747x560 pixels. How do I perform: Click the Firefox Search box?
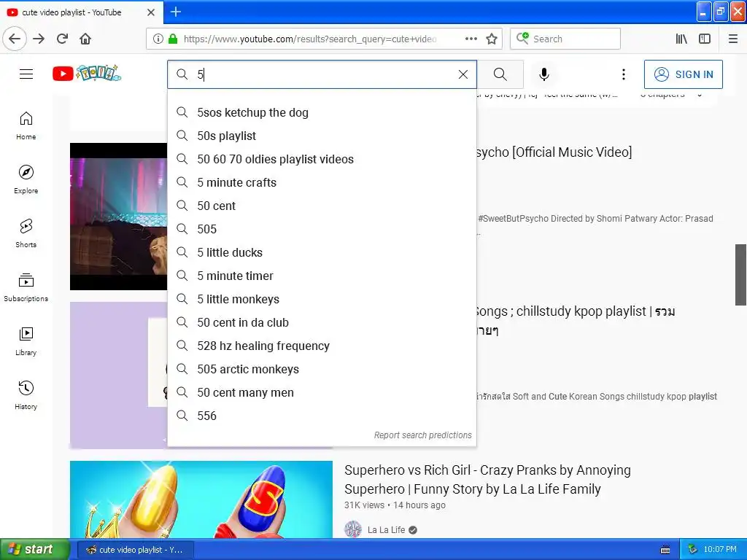(x=565, y=39)
